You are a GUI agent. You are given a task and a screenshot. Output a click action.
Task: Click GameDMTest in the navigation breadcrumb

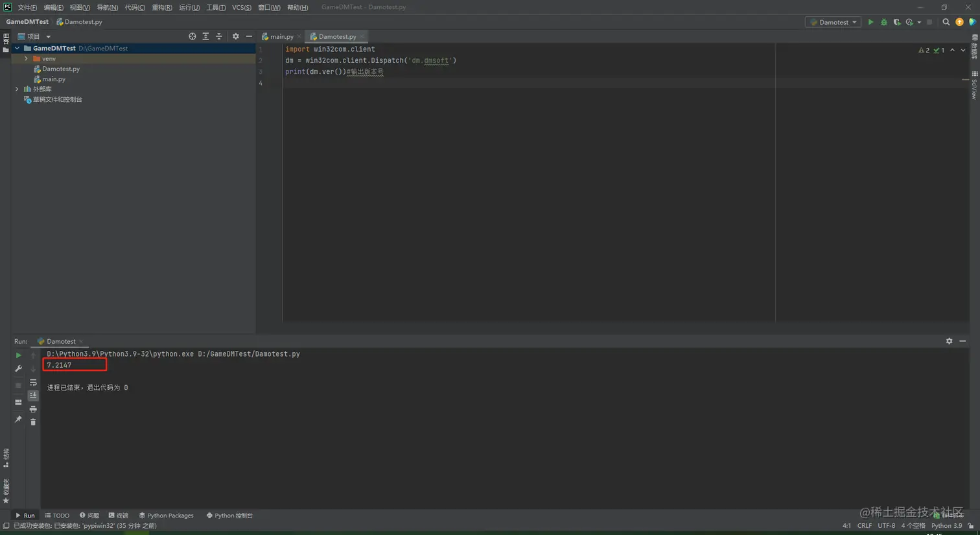pyautogui.click(x=27, y=22)
